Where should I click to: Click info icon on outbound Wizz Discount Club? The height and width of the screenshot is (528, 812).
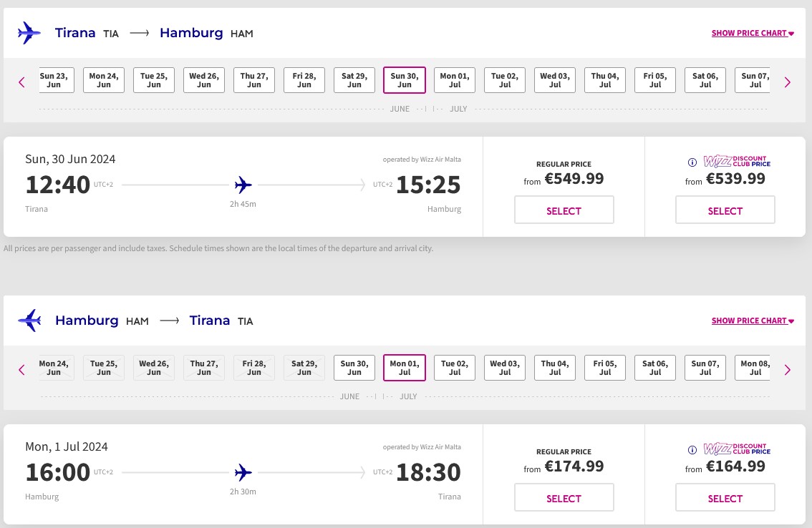[x=692, y=162]
